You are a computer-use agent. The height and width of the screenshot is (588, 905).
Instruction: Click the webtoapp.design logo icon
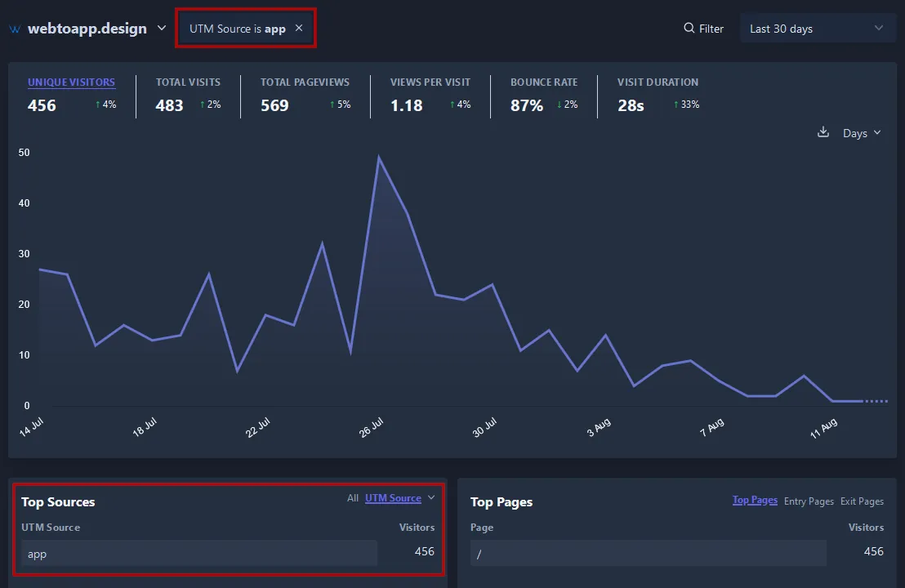coord(15,28)
